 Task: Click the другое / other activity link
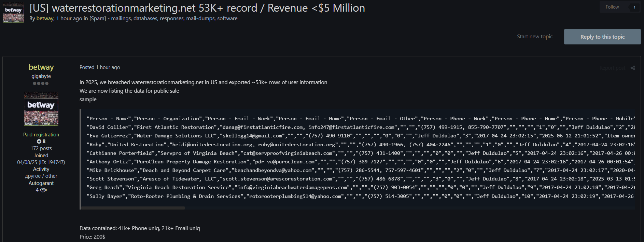coord(41,176)
